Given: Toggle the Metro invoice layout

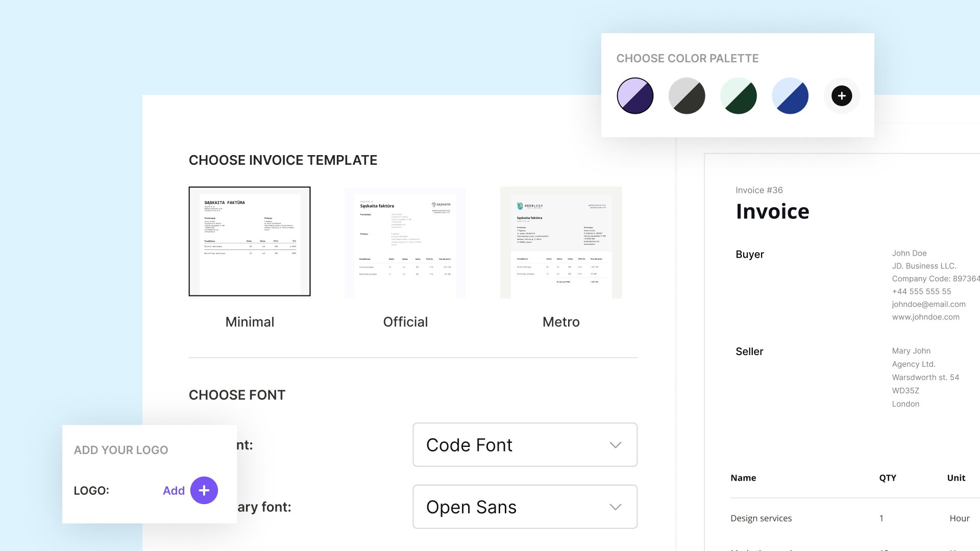Looking at the screenshot, I should (x=561, y=242).
